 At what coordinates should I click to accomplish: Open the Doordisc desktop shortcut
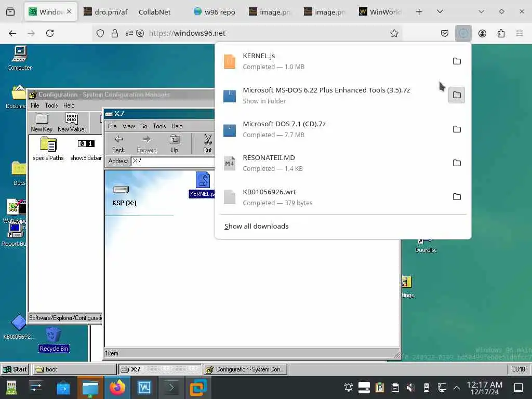point(425,246)
